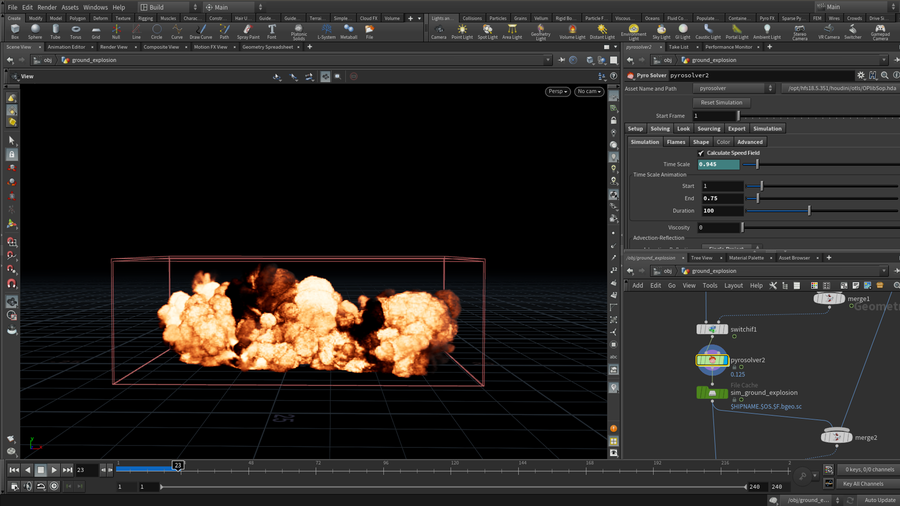Click the frame 23 timeline marker
The height and width of the screenshot is (506, 900).
tap(178, 466)
